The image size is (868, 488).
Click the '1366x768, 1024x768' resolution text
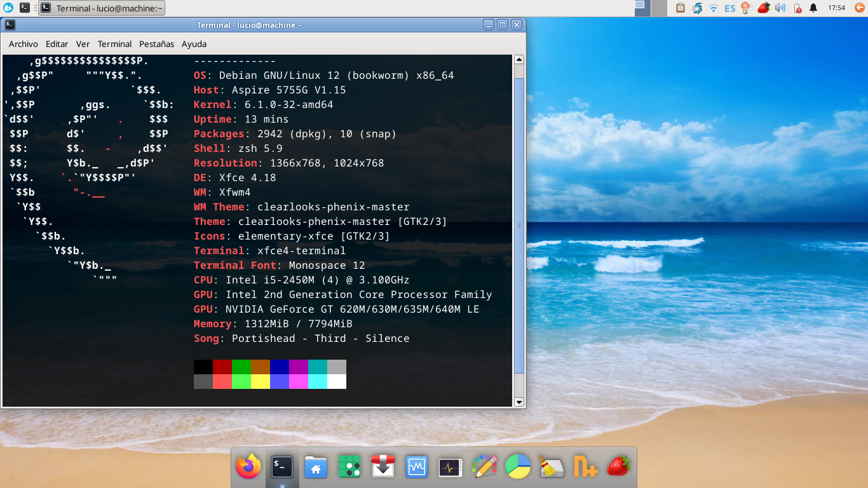pos(327,163)
